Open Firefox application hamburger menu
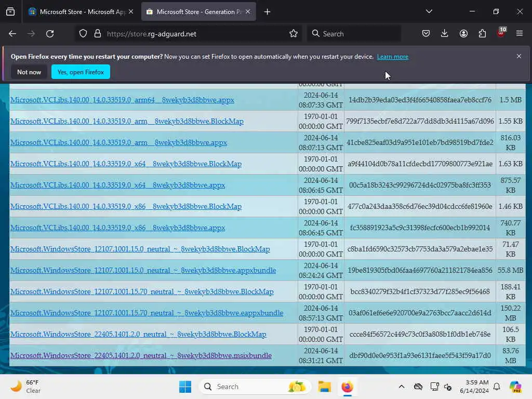 coord(520,34)
